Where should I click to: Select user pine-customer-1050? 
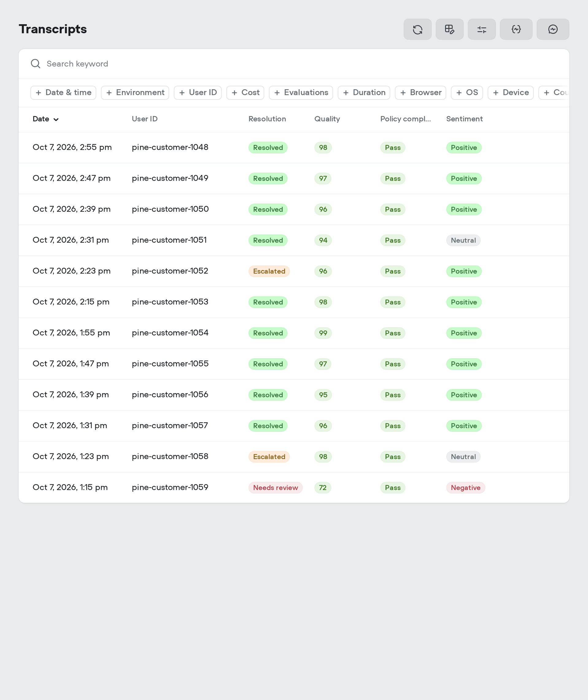click(170, 209)
